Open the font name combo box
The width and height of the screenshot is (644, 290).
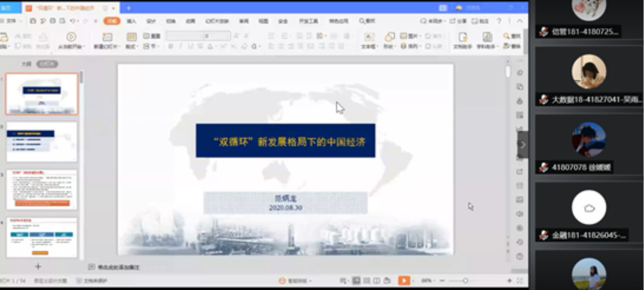click(x=185, y=36)
